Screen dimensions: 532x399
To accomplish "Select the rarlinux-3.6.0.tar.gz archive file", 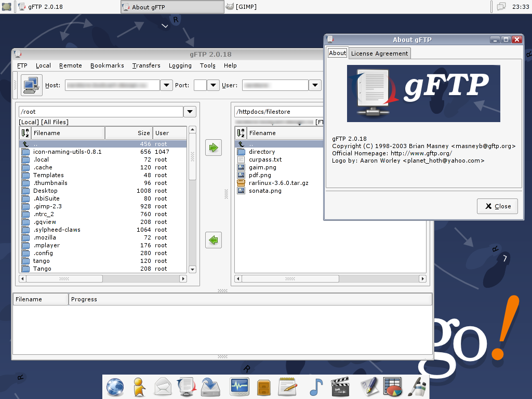I will [278, 183].
